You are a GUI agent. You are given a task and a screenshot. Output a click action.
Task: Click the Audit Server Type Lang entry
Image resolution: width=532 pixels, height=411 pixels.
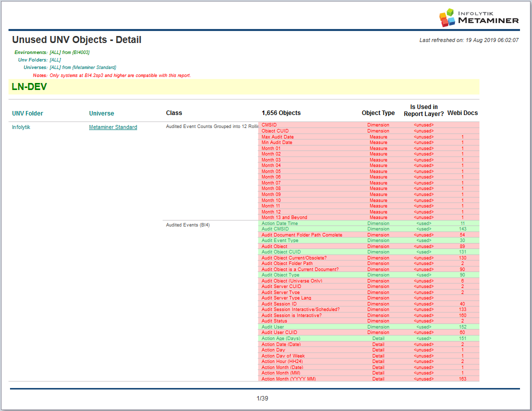click(x=286, y=298)
